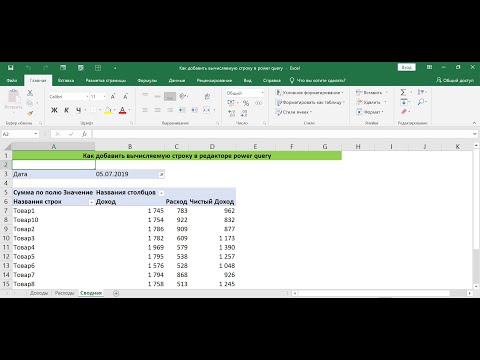Switch to the Разметка страницы tab

tap(106, 80)
